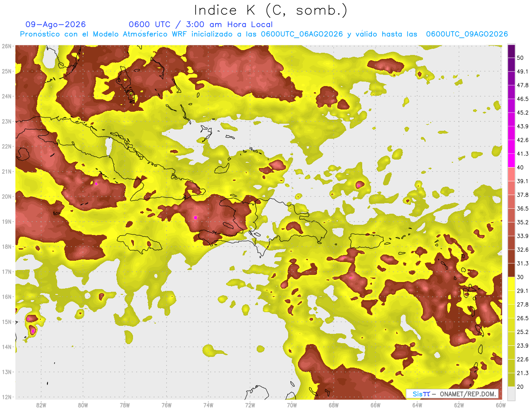Image resolution: width=532 pixels, height=411 pixels.
Task: Click the colorbar value "41.3"
Action: (523, 154)
